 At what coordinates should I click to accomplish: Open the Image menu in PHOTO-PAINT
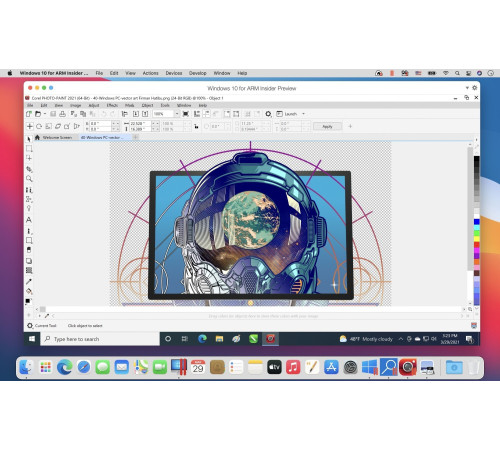tap(75, 105)
